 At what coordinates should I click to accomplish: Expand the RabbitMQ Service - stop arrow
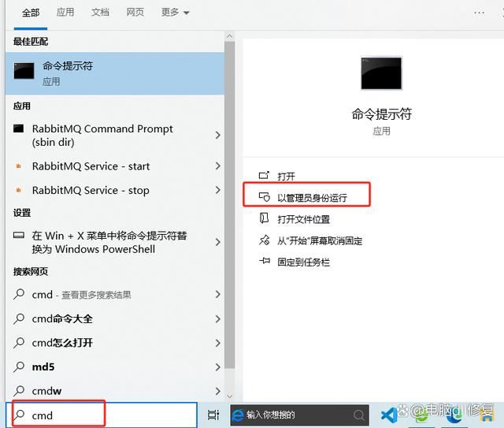tap(217, 191)
